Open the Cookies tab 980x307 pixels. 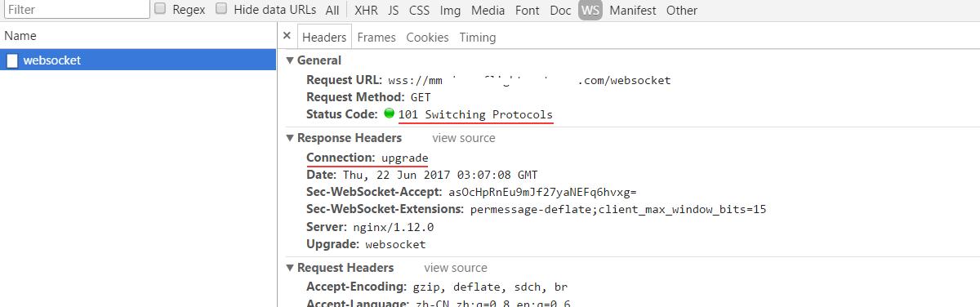tap(427, 37)
